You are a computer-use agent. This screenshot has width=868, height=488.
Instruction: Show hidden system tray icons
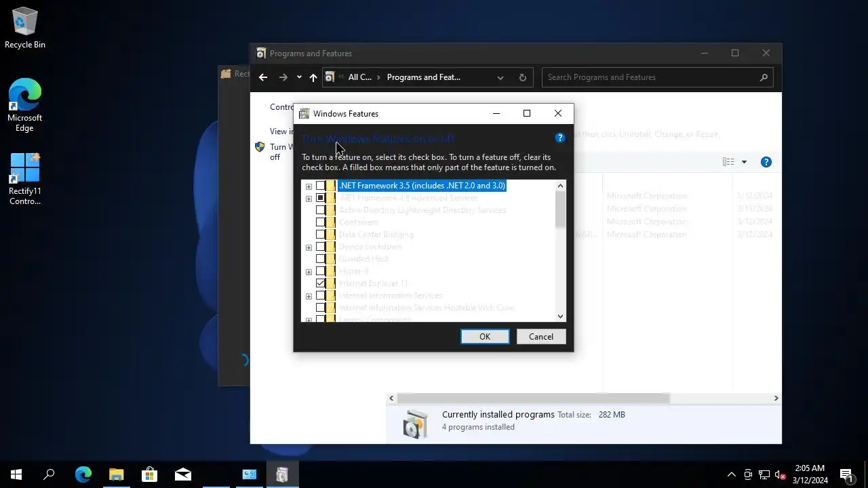pyautogui.click(x=731, y=474)
